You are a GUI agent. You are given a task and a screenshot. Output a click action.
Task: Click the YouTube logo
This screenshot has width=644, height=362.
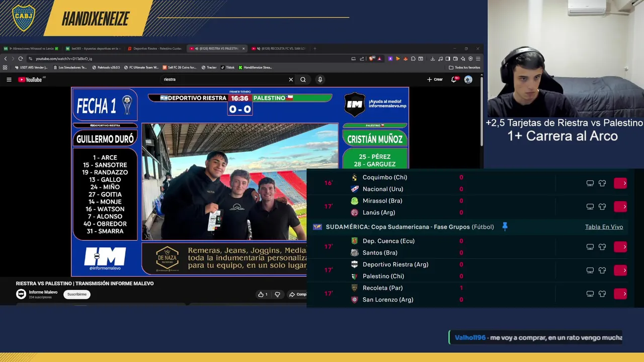(x=30, y=79)
